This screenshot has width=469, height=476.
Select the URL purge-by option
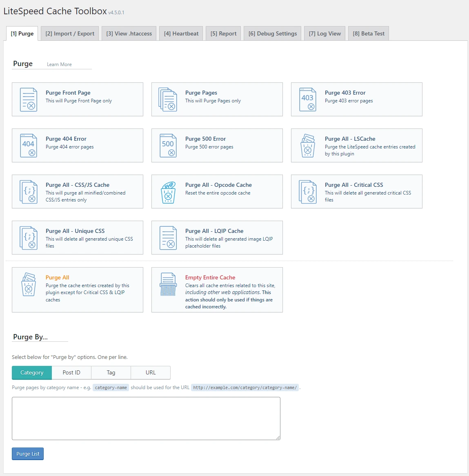click(x=151, y=372)
